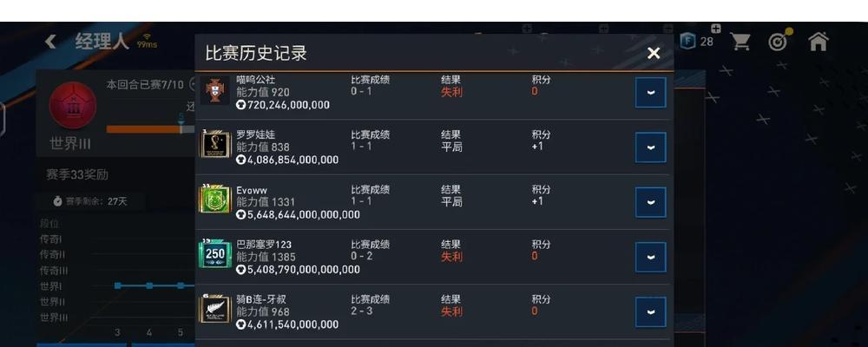This screenshot has height=347, width=868.
Task: Open the shopping cart store
Action: (740, 42)
